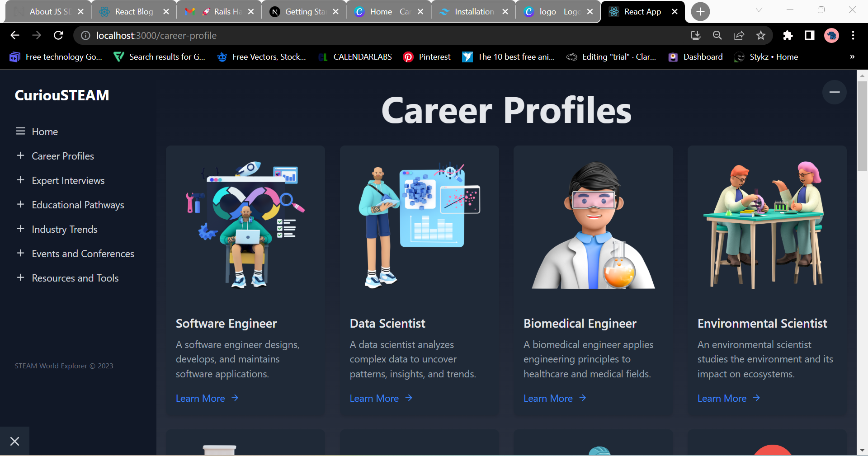
Task: Switch to the Home - Canva tab
Action: [390, 12]
